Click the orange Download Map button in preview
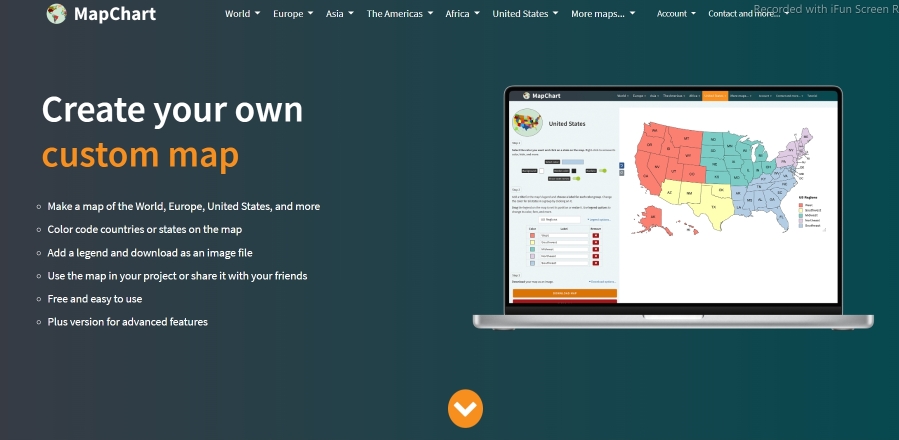Image resolution: width=899 pixels, height=440 pixels. 564,293
